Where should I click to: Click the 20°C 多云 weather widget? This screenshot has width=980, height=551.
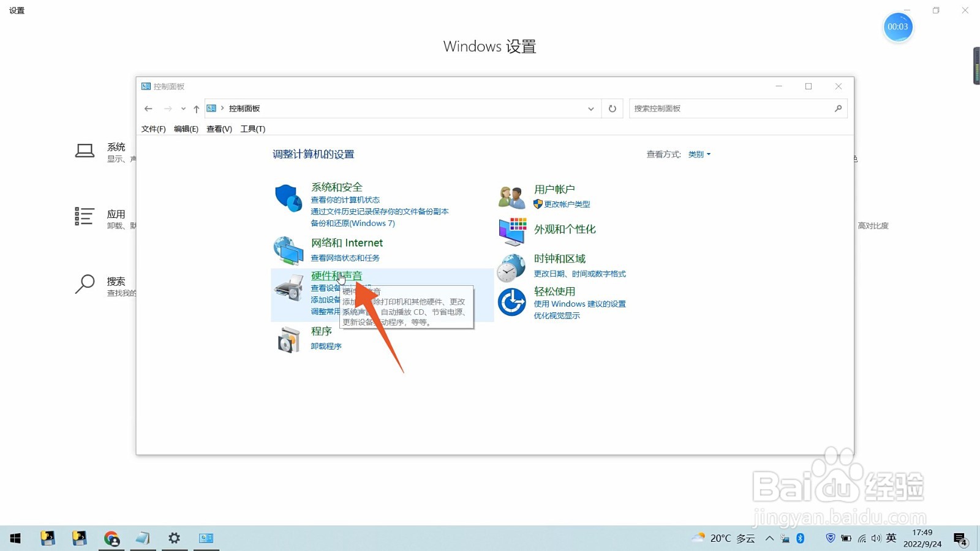click(723, 538)
